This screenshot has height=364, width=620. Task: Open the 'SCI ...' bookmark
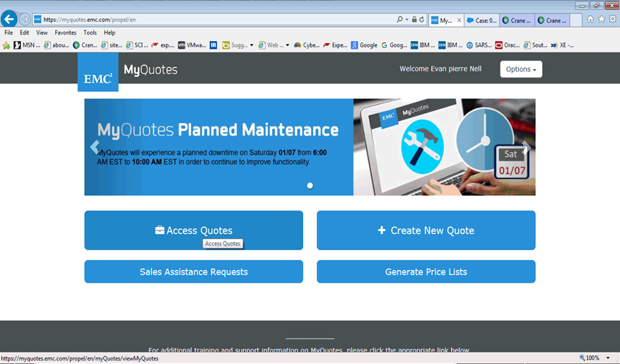pyautogui.click(x=137, y=45)
